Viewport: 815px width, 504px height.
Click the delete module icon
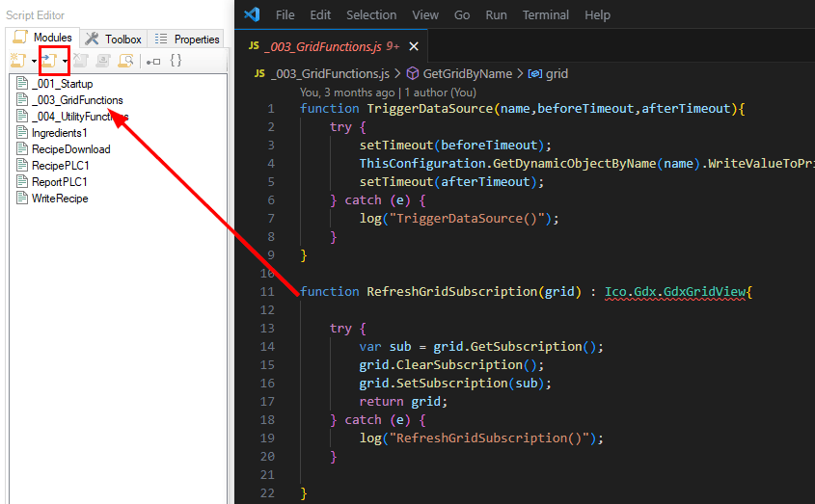click(x=81, y=61)
